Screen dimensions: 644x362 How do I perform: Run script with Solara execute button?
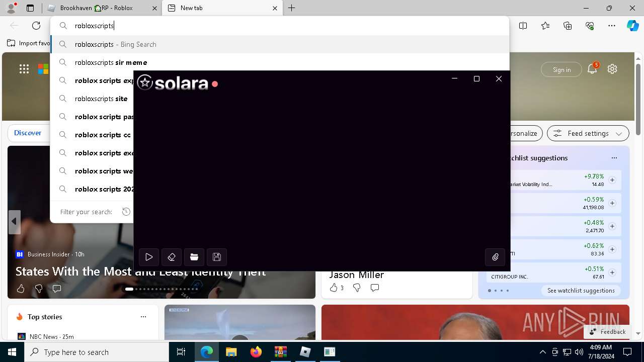[149, 257]
